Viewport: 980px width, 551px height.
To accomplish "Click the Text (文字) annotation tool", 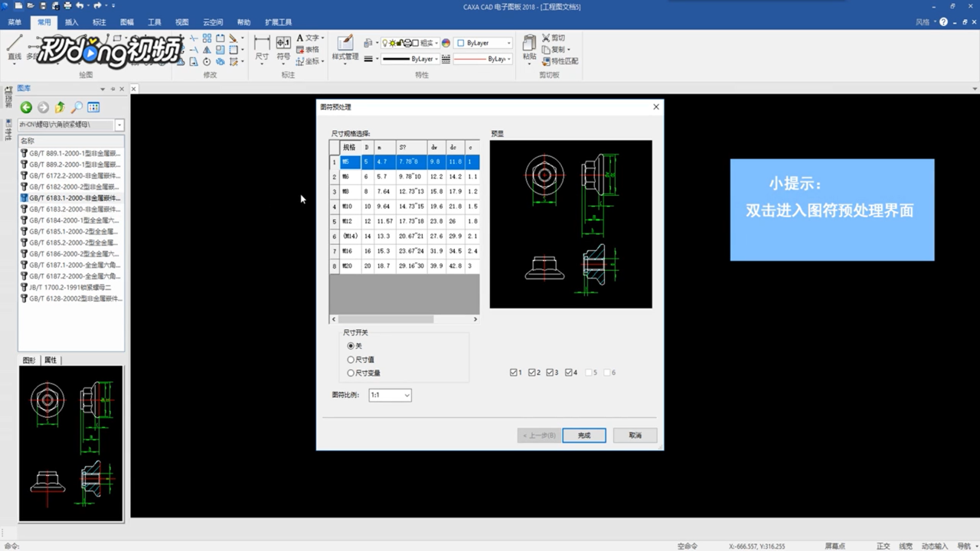I will pos(309,37).
